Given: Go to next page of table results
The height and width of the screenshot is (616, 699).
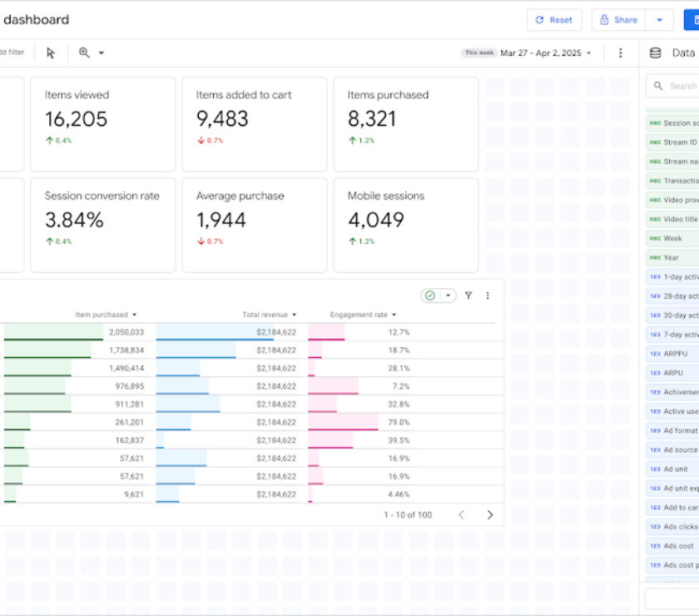Looking at the screenshot, I should 490,514.
